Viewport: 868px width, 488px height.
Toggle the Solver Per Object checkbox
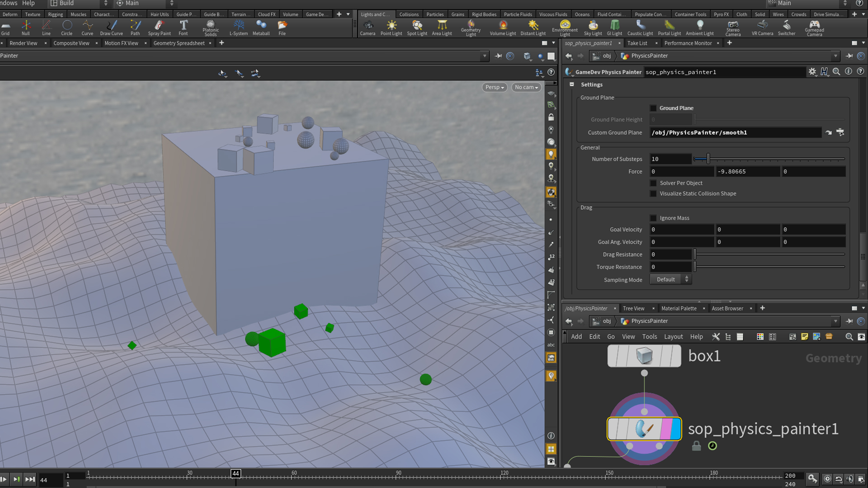point(653,183)
